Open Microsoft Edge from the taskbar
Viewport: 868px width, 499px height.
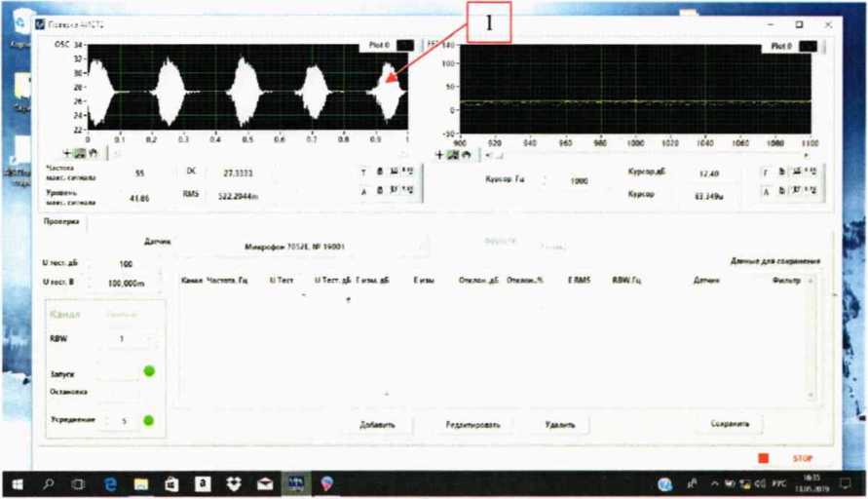pos(110,482)
